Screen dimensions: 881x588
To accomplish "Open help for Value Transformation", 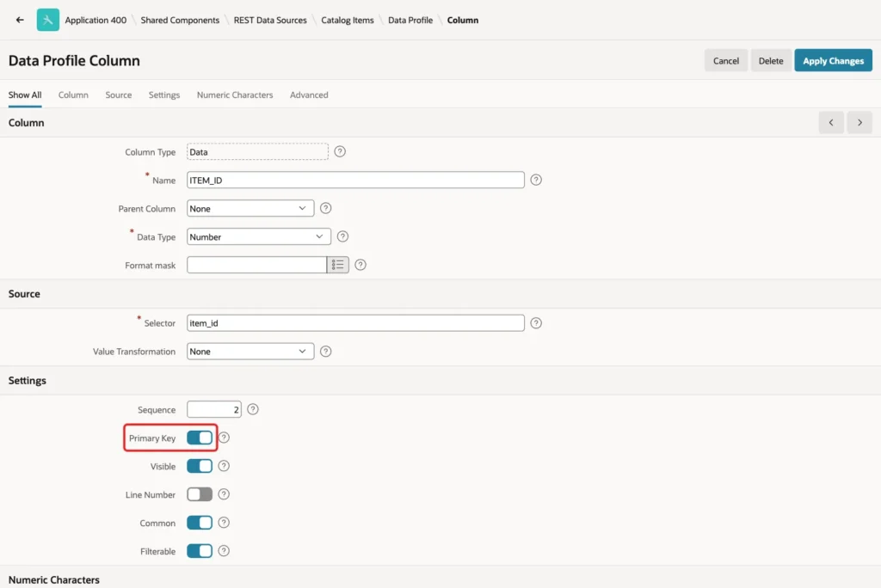I will point(325,352).
